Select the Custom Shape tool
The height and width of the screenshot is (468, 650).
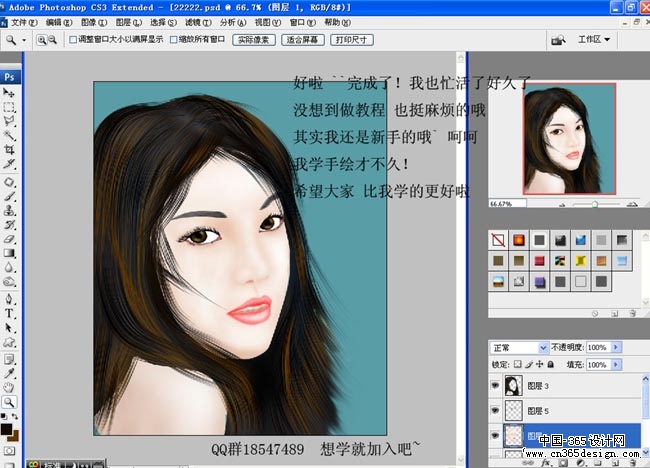point(9,342)
